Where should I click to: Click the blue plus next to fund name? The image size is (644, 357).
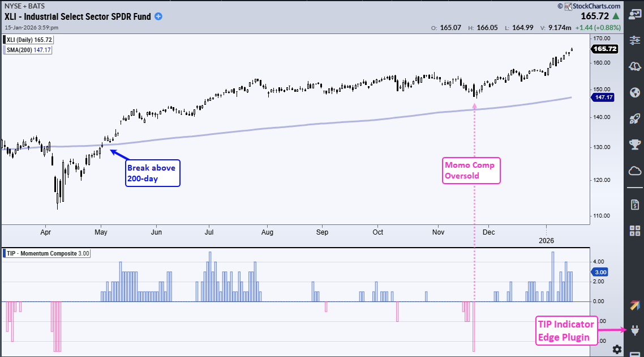tap(158, 16)
